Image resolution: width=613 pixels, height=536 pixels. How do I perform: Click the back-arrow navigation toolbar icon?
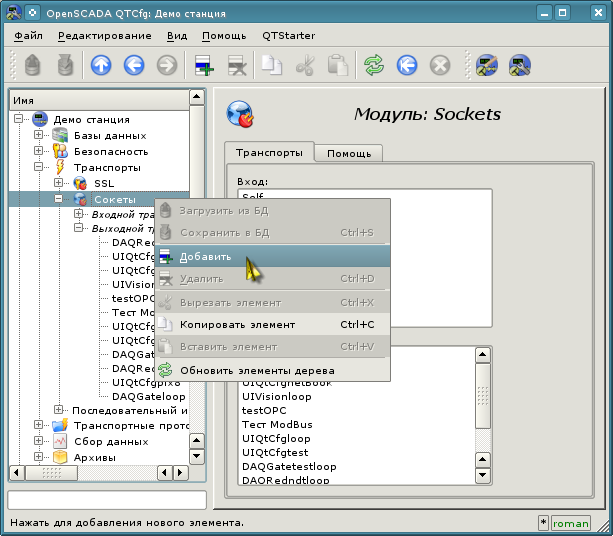[134, 66]
